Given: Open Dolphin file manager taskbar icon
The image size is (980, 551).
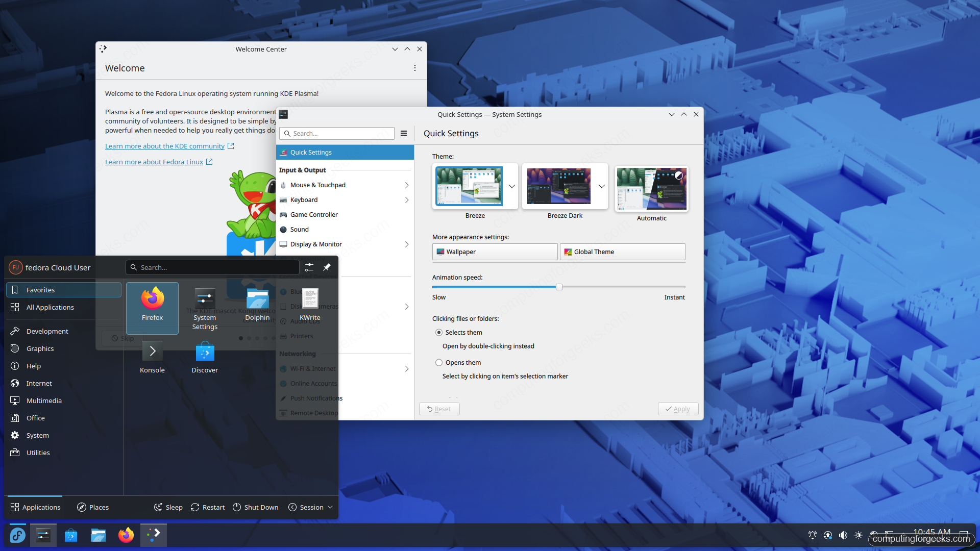Looking at the screenshot, I should 99,535.
